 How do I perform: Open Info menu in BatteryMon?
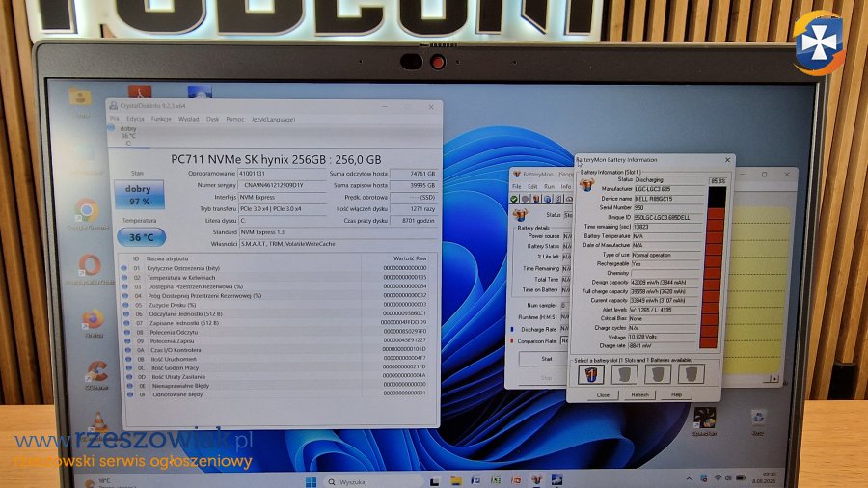(566, 187)
